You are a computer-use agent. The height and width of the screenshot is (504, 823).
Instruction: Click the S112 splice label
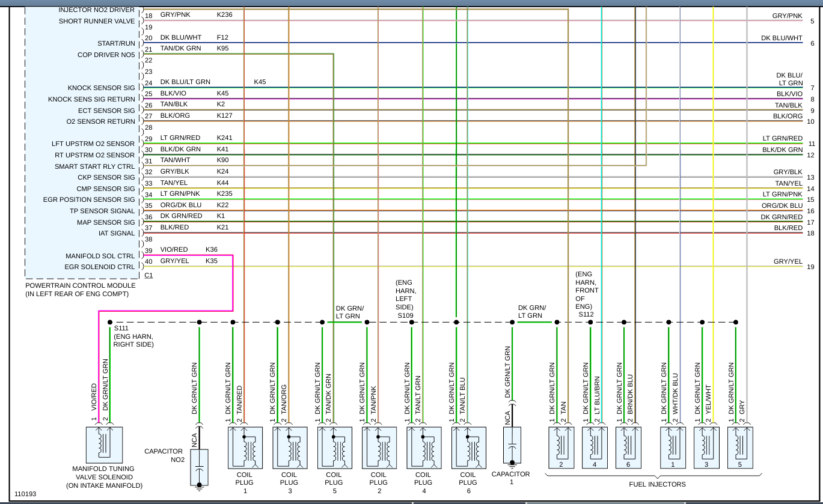point(586,314)
